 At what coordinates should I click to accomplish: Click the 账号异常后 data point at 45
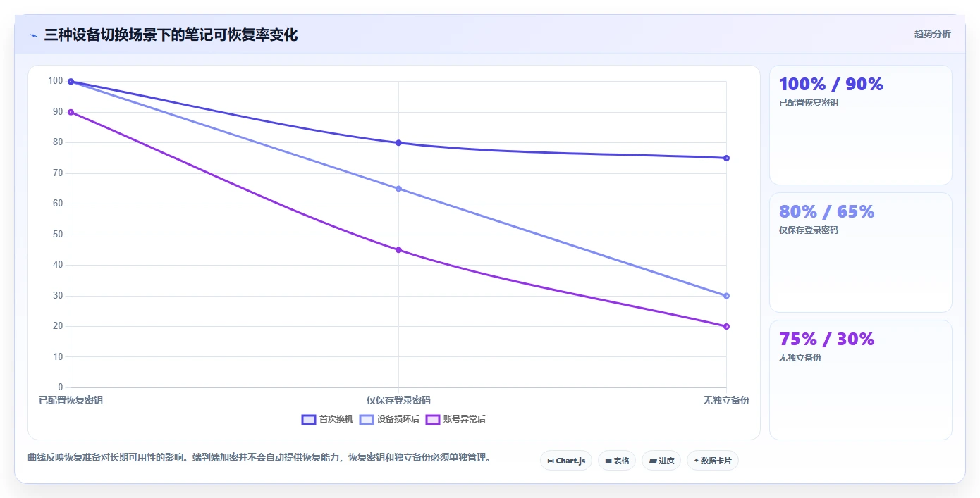pyautogui.click(x=398, y=250)
